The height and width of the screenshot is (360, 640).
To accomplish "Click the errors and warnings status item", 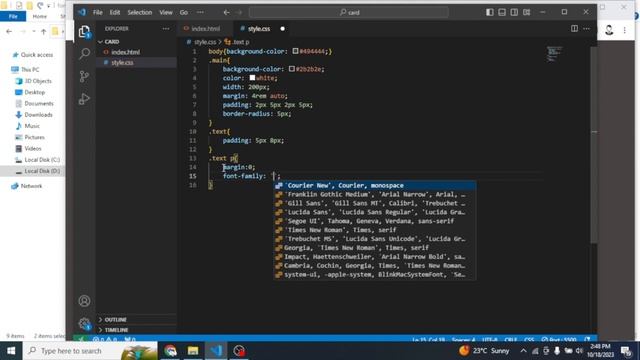I will point(105,340).
